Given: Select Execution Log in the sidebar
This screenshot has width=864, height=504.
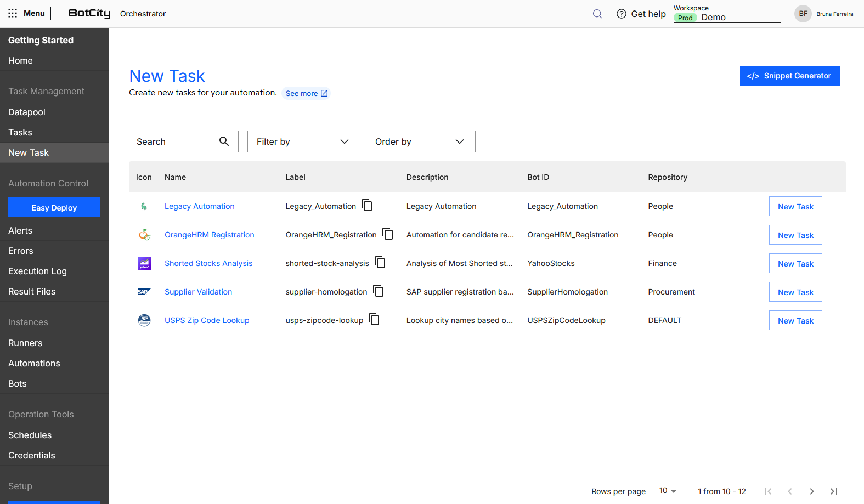Looking at the screenshot, I should [54, 271].
